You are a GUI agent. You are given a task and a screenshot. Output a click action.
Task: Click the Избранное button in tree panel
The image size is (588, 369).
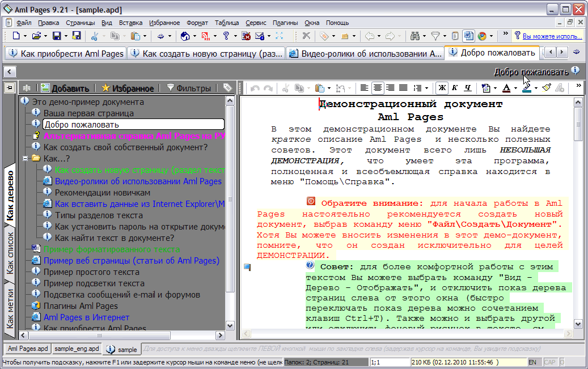click(128, 88)
